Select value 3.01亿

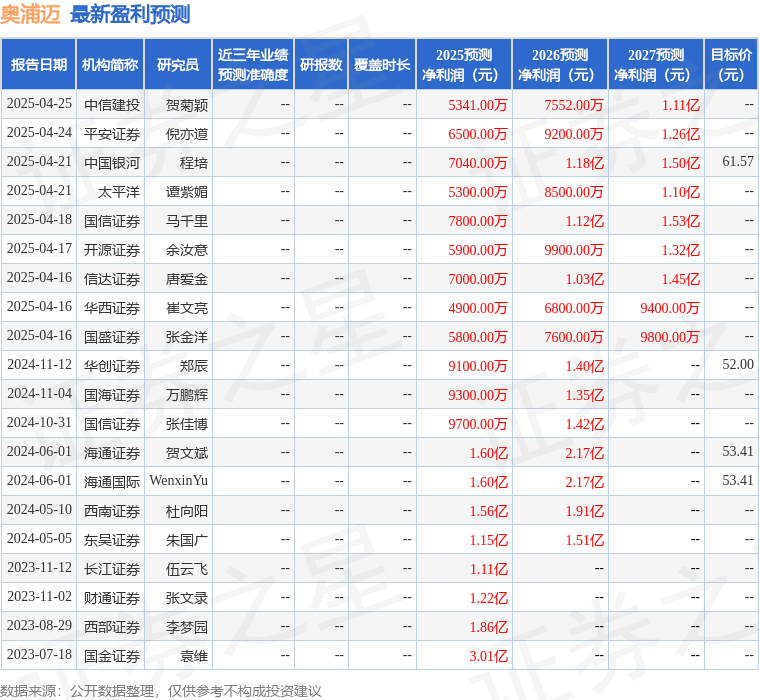[488, 657]
